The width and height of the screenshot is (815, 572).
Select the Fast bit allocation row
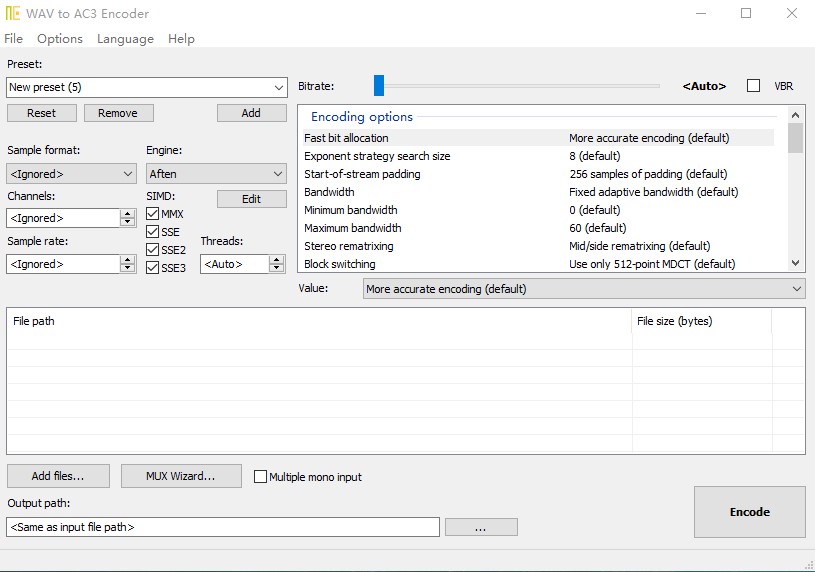click(538, 138)
